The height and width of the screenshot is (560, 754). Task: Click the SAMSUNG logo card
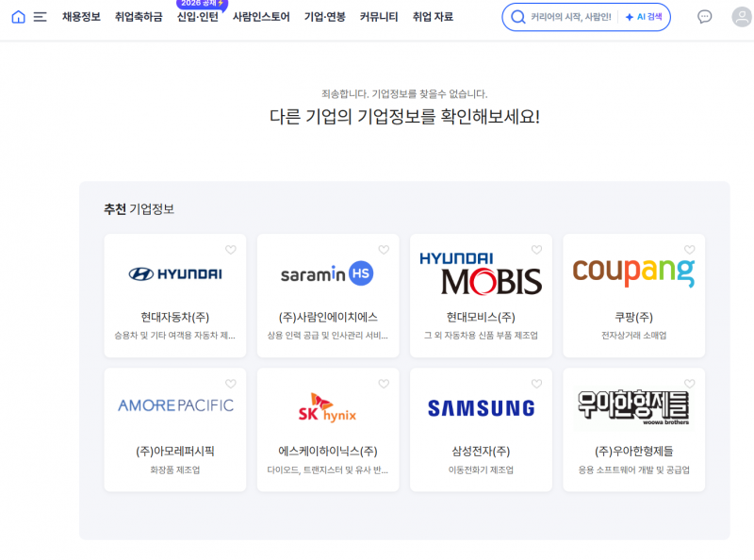click(x=481, y=406)
